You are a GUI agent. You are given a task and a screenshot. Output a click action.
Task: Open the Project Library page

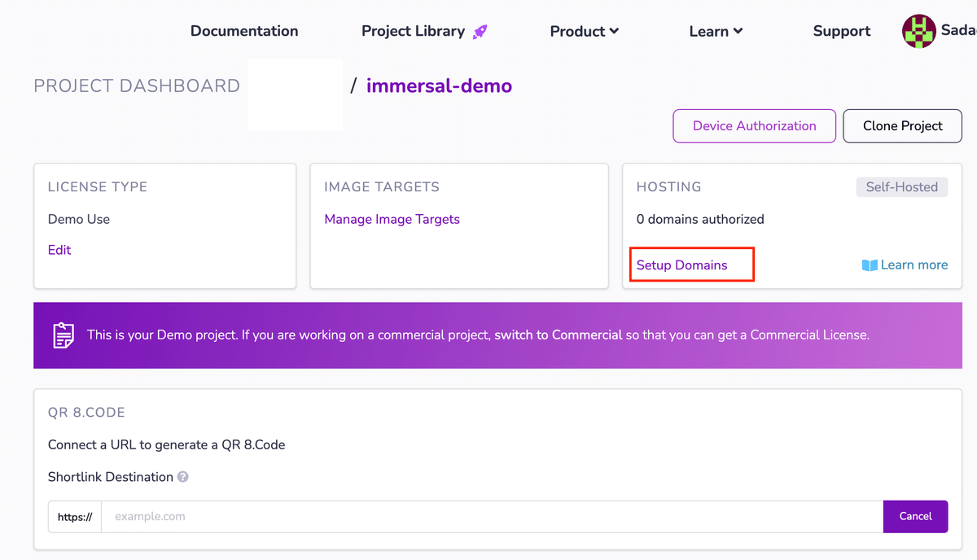point(413,32)
